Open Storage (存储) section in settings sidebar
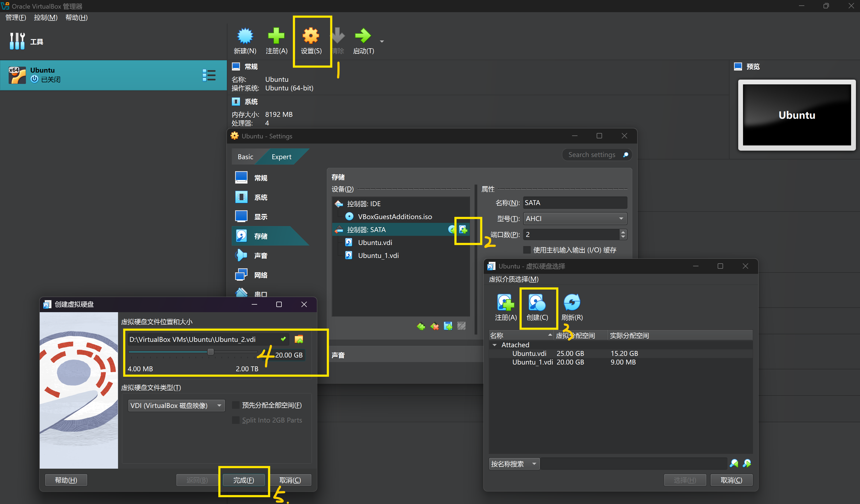 point(261,236)
